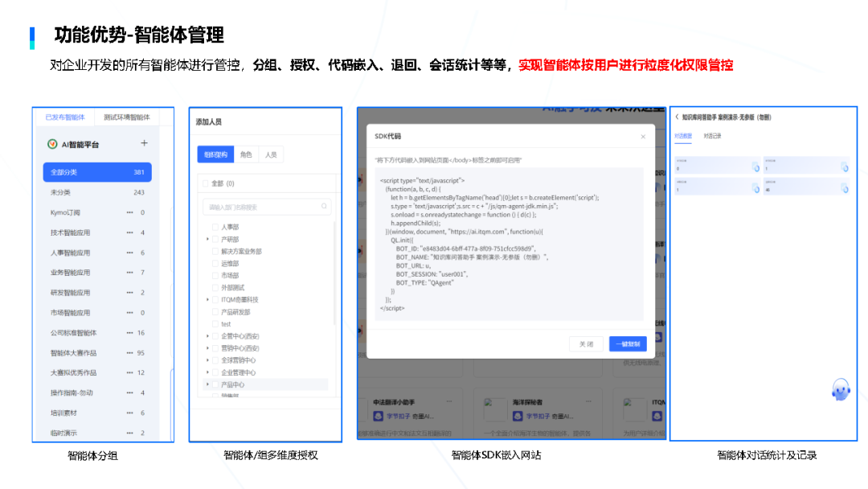Open the more menu for 业务智能应用
This screenshot has width=868, height=489.
coord(129,273)
